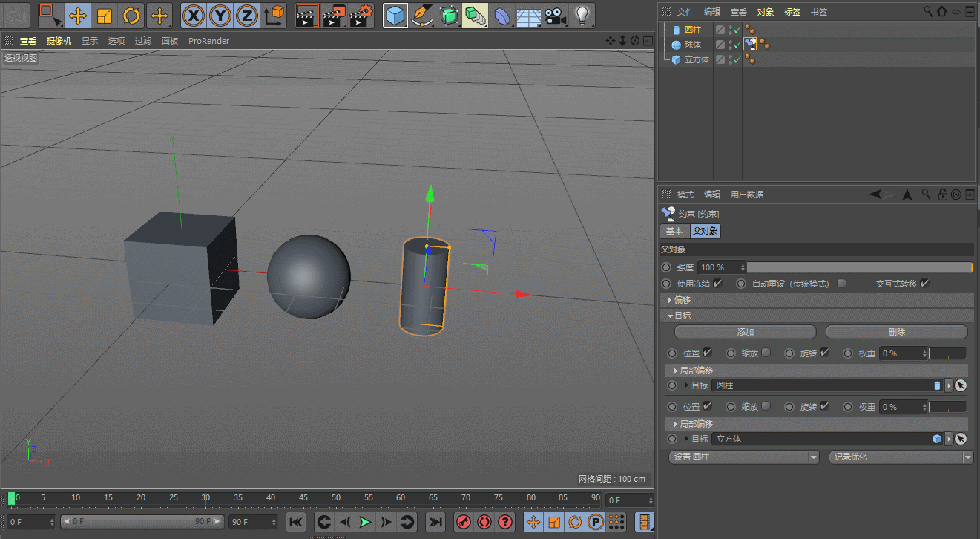Click the Light object icon
The image size is (980, 539).
582,15
